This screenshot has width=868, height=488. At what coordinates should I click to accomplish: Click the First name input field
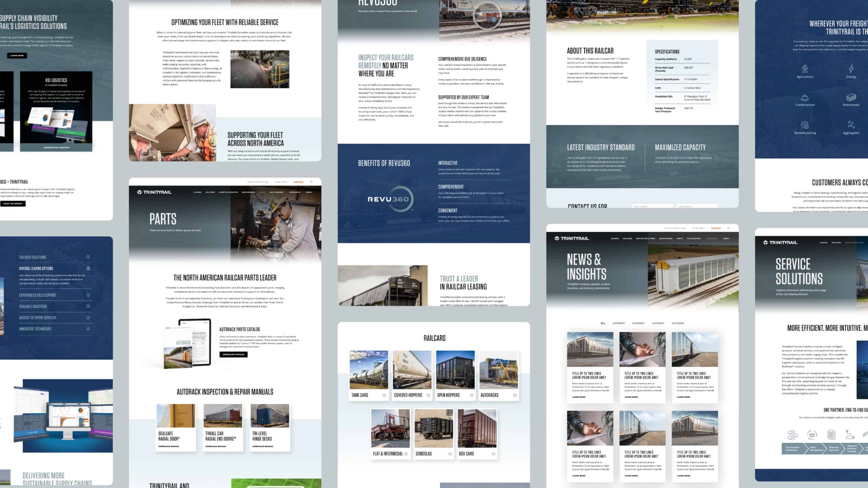(x=653, y=206)
